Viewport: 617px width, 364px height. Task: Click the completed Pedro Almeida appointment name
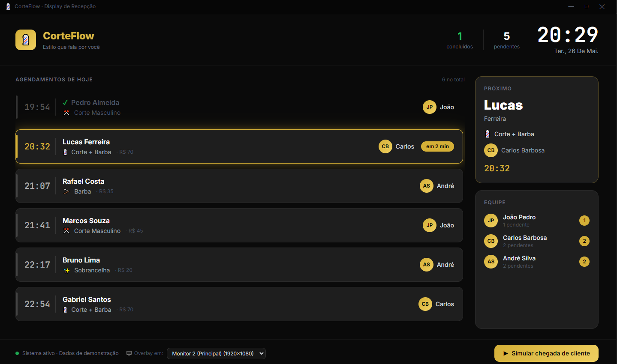pos(95,102)
